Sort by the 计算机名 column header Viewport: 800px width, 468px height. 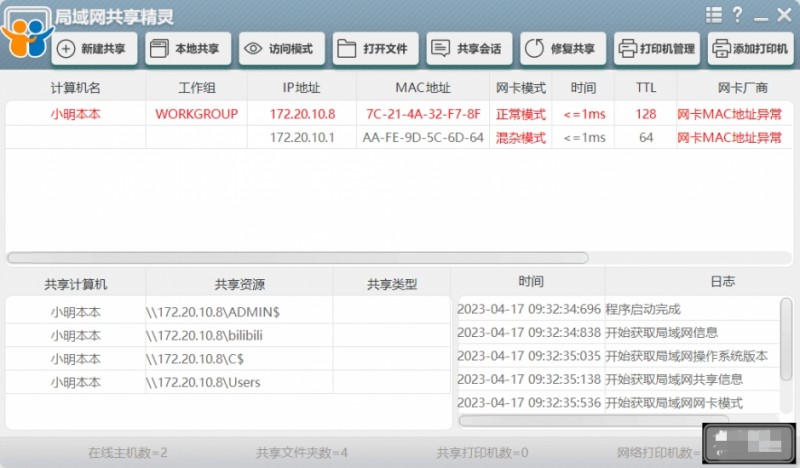coord(76,88)
